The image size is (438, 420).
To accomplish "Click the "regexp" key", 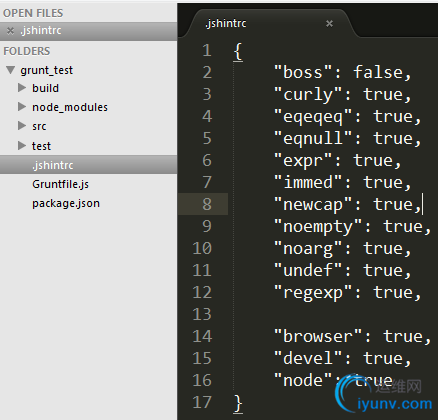I will pos(313,293).
